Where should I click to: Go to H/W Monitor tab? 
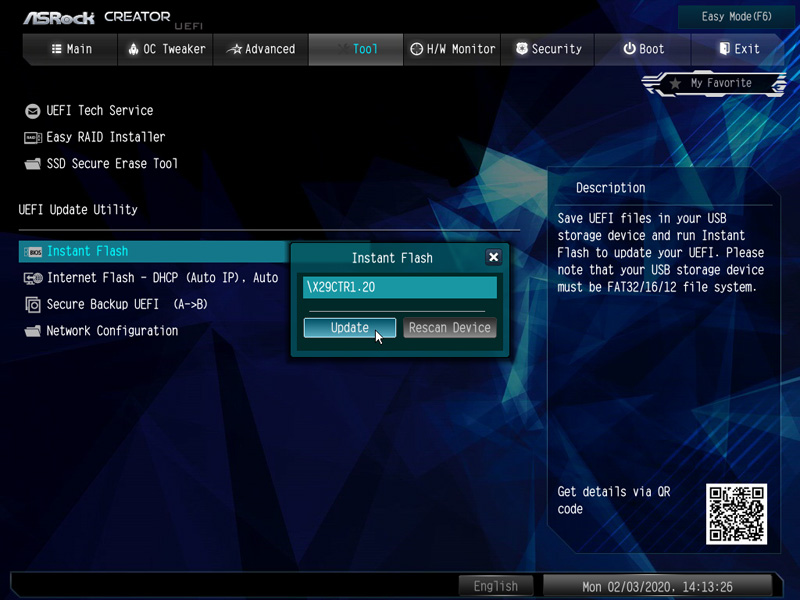(x=452, y=49)
